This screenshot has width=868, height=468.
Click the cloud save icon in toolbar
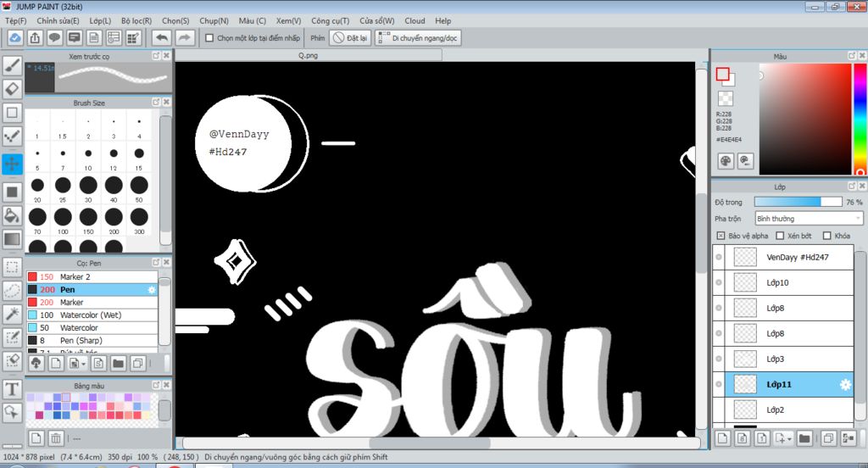[x=15, y=37]
